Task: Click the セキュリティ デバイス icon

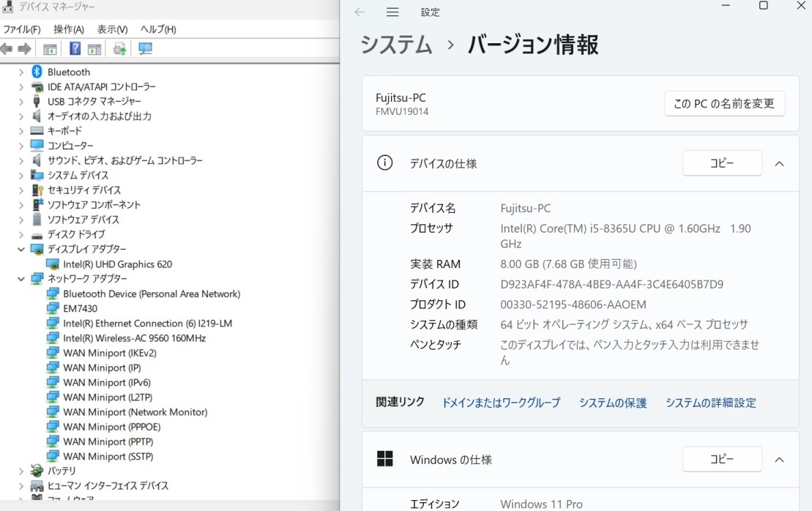Action: (x=37, y=190)
